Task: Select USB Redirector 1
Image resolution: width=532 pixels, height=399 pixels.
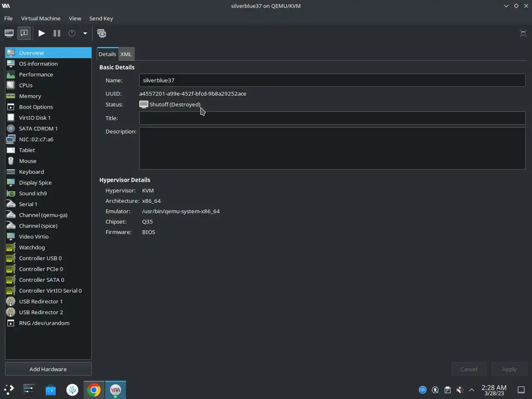Action: [x=48, y=301]
